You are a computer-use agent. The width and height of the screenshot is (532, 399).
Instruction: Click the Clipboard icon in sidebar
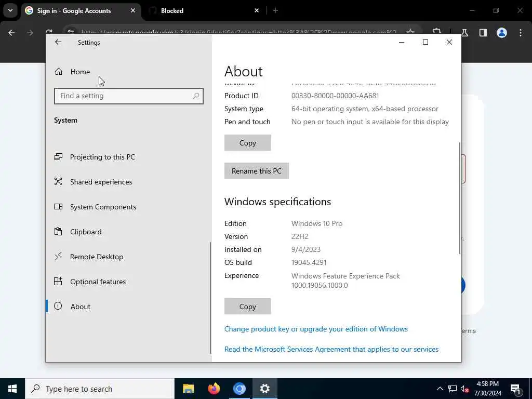tap(58, 231)
